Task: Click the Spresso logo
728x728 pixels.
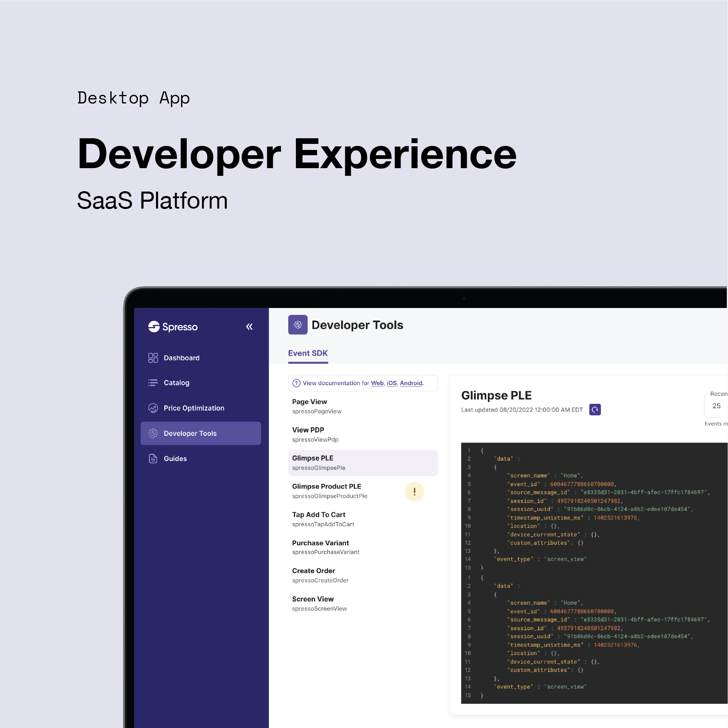Action: (x=173, y=327)
